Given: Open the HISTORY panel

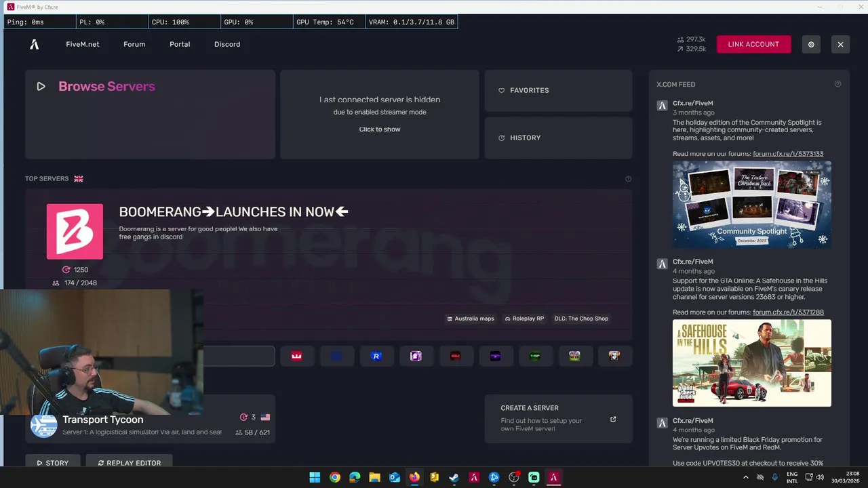Looking at the screenshot, I should pyautogui.click(x=558, y=138).
